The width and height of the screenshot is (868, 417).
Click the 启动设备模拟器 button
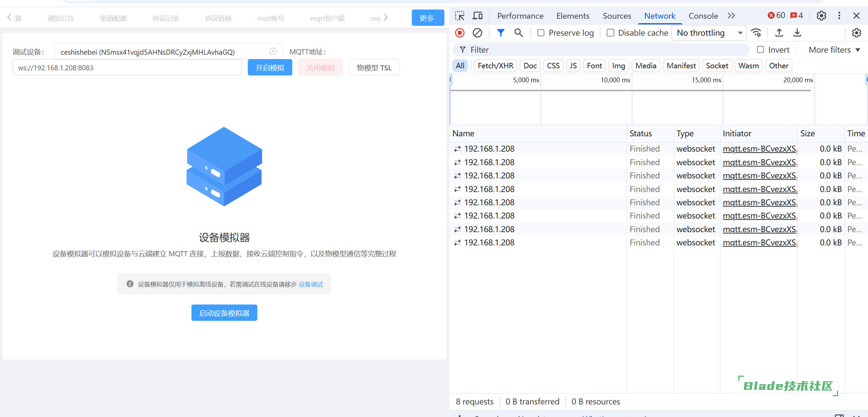pos(224,313)
